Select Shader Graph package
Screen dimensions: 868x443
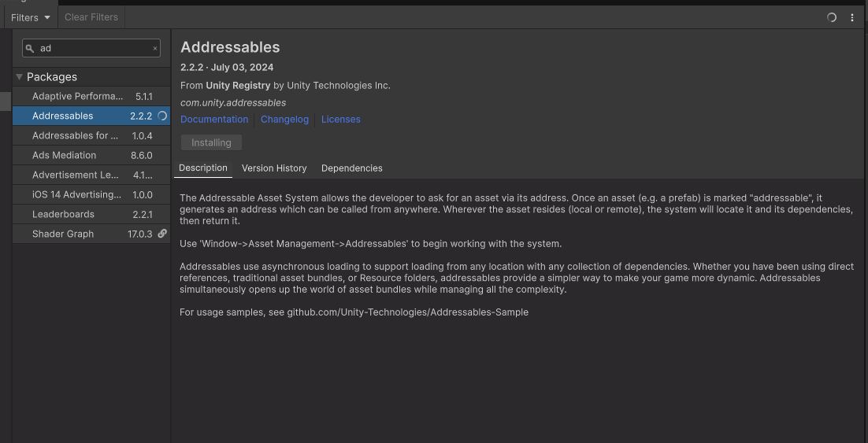[x=91, y=234]
